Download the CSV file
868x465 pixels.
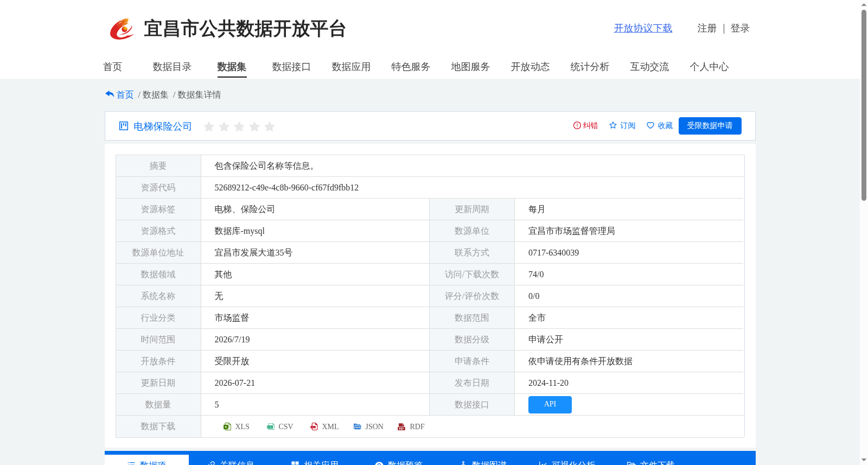point(280,426)
